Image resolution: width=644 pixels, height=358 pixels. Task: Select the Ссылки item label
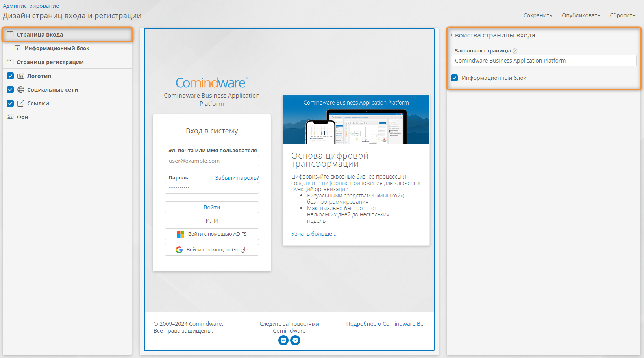[38, 103]
